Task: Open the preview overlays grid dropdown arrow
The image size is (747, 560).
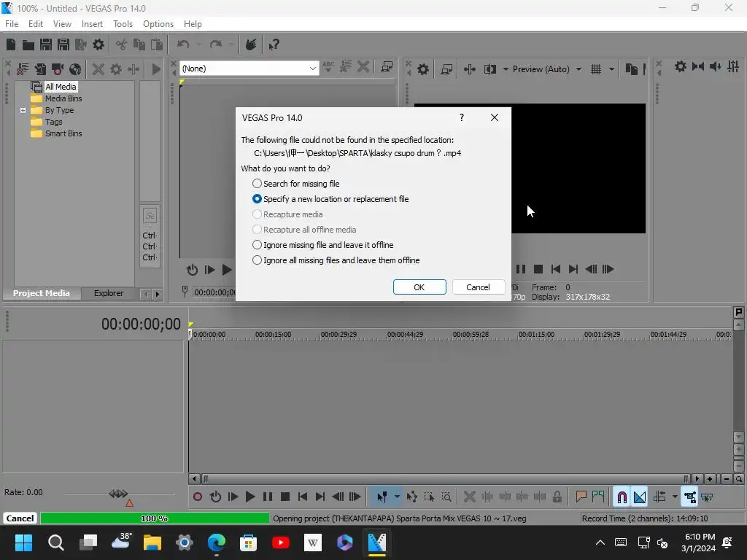Action: (x=611, y=69)
